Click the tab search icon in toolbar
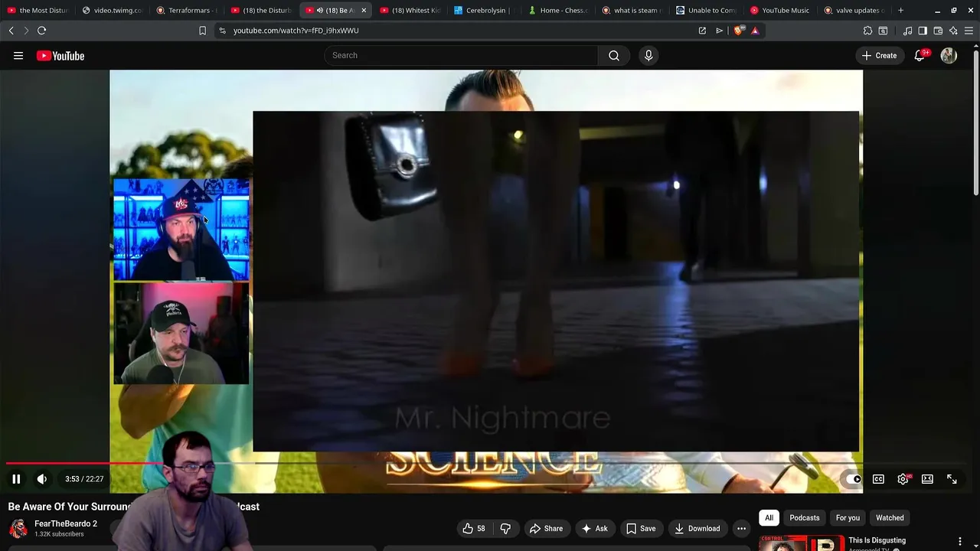Image resolution: width=980 pixels, height=551 pixels. (x=883, y=31)
